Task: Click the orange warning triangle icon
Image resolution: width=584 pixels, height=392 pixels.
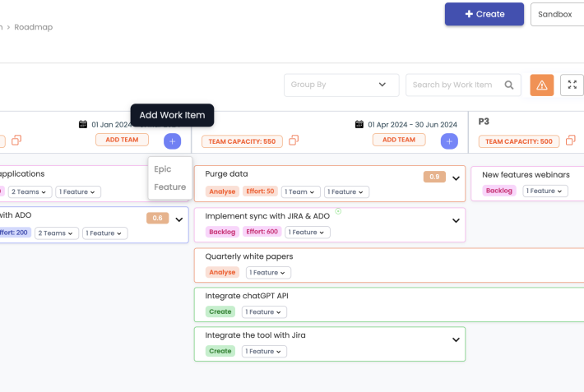Action: [x=541, y=85]
